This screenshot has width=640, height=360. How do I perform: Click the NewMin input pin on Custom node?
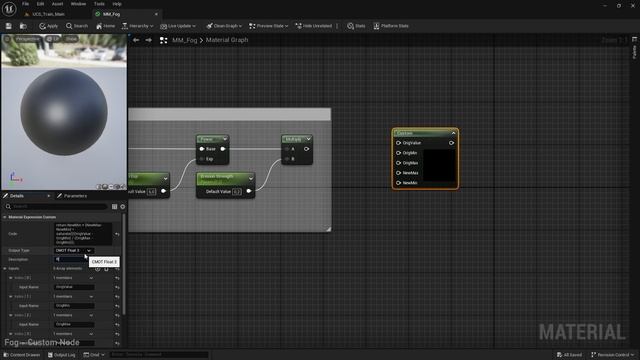[x=398, y=183]
